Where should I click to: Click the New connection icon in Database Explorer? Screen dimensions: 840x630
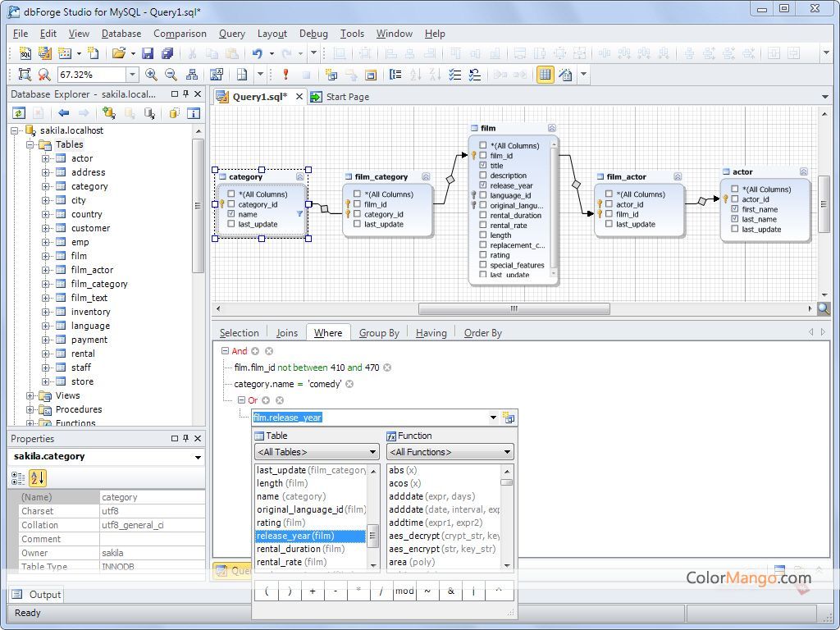(x=109, y=113)
